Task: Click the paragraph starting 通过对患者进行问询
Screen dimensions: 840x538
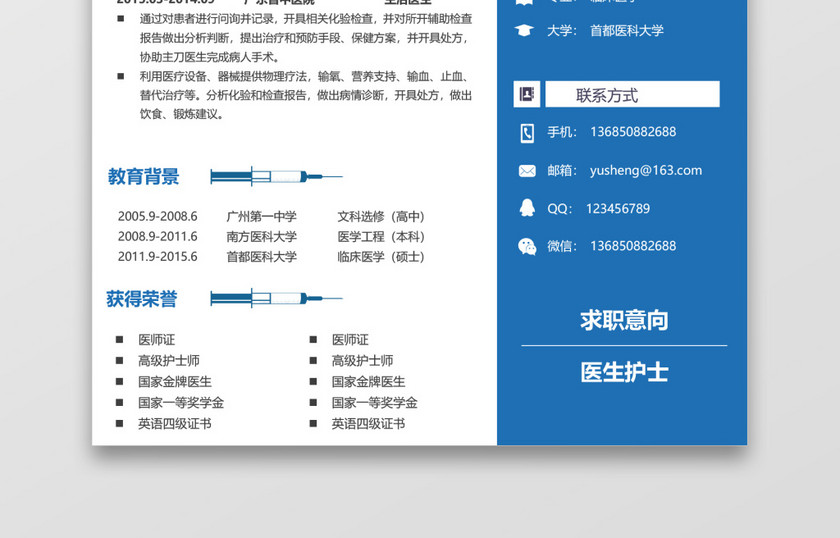Action: pos(306,38)
